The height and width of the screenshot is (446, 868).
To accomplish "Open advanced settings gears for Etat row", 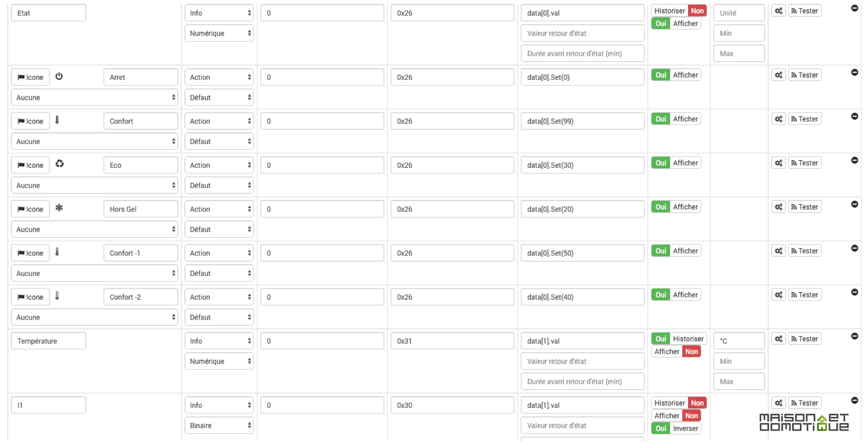I will click(779, 11).
